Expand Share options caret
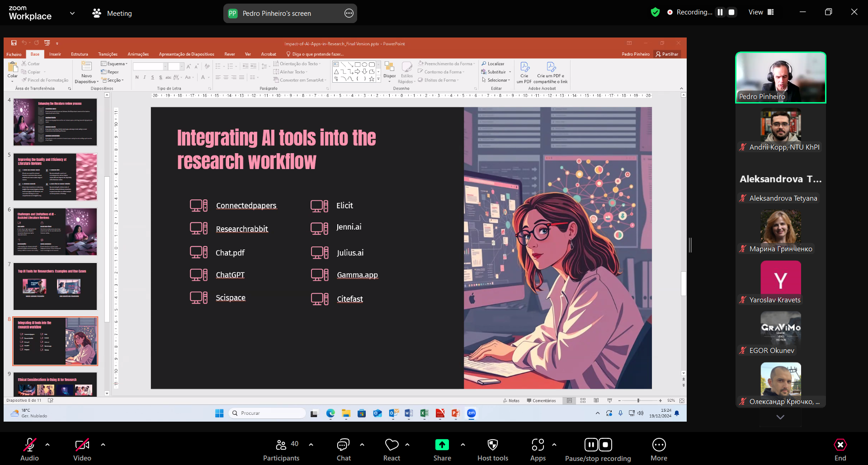 point(463,445)
